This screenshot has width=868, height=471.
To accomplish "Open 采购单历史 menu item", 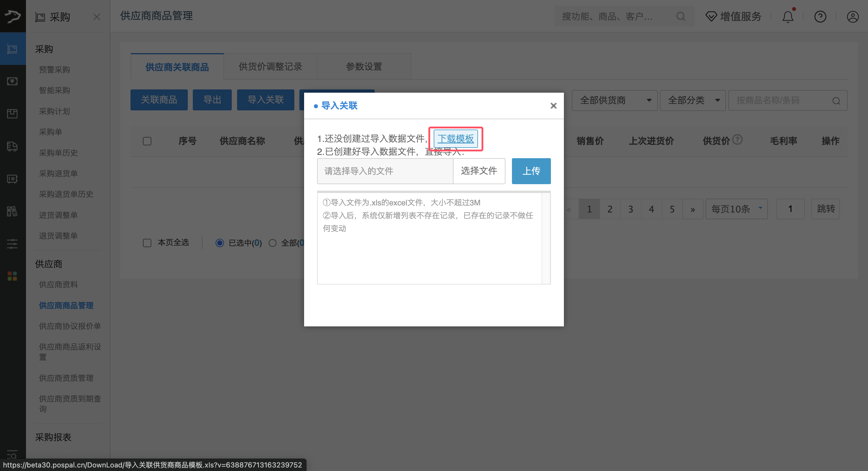I will click(58, 153).
